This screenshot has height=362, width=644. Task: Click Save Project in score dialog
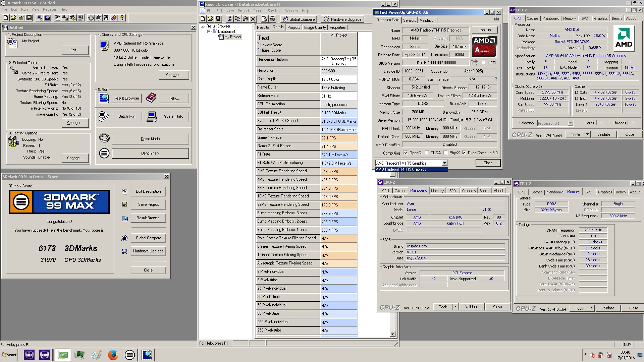point(148,204)
